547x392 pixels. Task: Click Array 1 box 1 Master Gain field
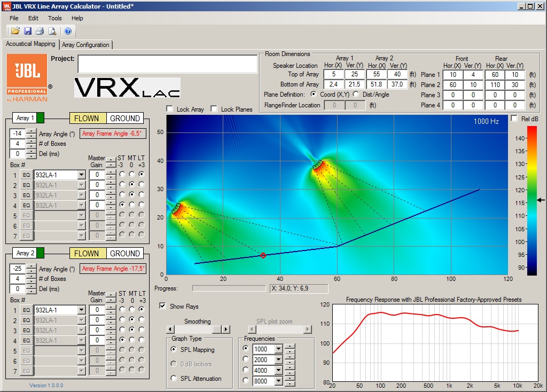click(x=97, y=175)
